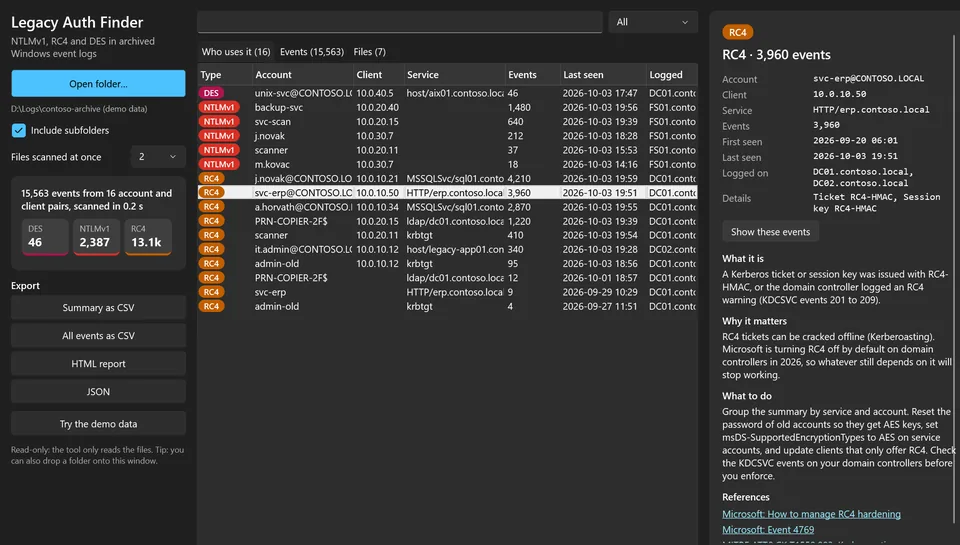Sort by the Client column header
960x545 pixels.
pyautogui.click(x=378, y=75)
